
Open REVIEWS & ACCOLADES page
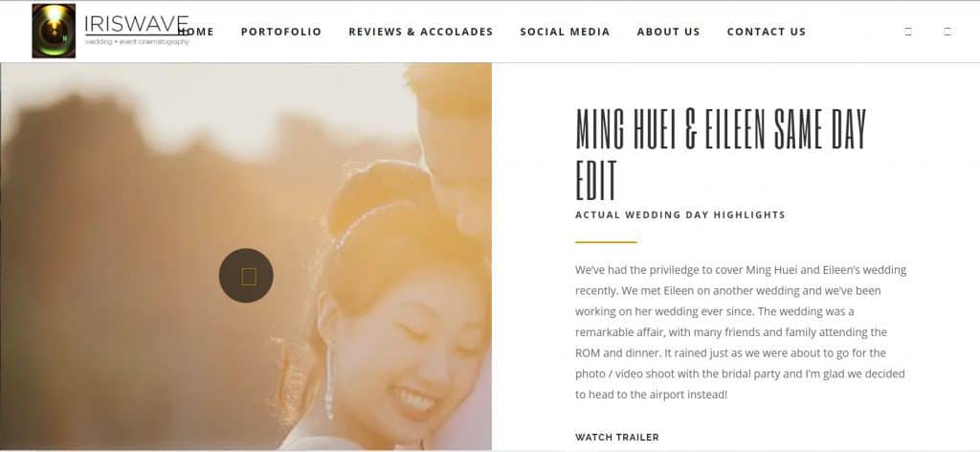pyautogui.click(x=421, y=32)
